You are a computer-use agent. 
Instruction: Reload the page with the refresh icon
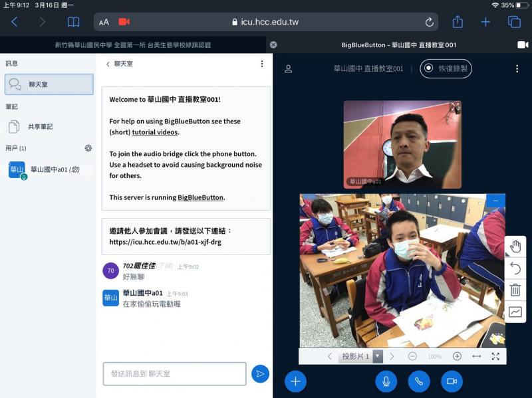pyautogui.click(x=429, y=22)
